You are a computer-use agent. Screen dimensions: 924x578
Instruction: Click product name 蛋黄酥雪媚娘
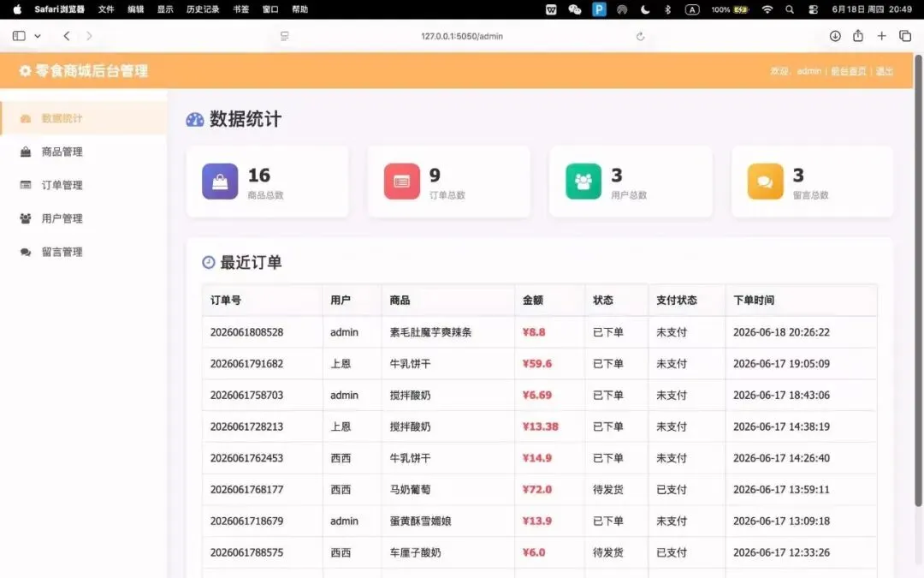pos(420,521)
